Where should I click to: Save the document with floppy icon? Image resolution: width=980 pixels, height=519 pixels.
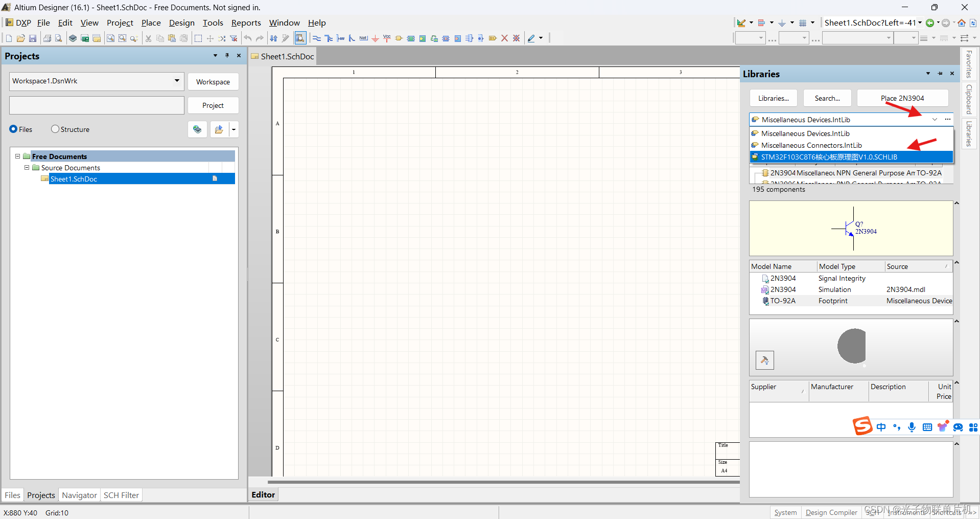(33, 38)
